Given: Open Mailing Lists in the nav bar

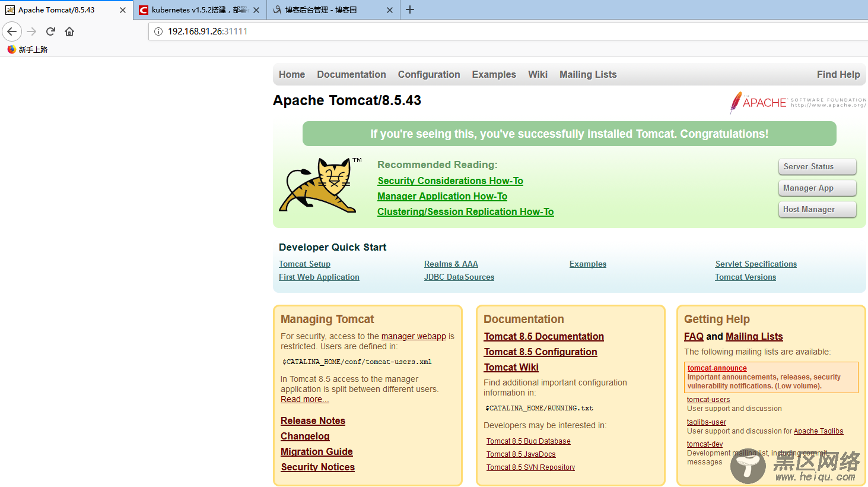Looking at the screenshot, I should tap(588, 74).
